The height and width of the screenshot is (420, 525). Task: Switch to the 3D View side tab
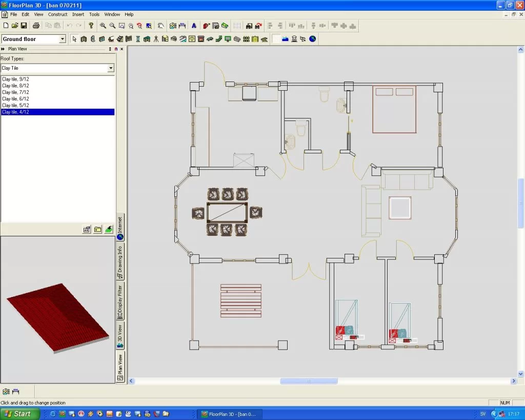pyautogui.click(x=120, y=336)
